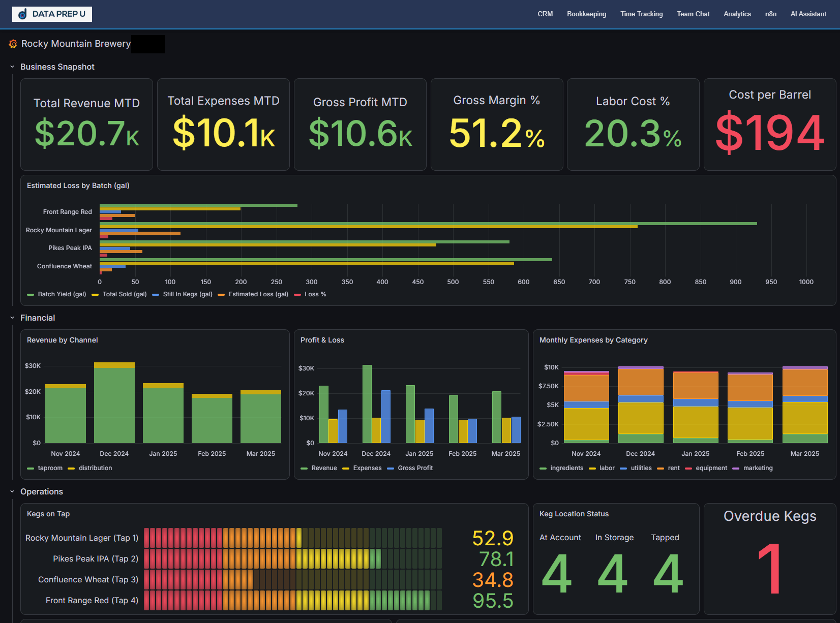This screenshot has height=623, width=840.
Task: Click the Overdue Kegs panel title
Action: coord(770,516)
